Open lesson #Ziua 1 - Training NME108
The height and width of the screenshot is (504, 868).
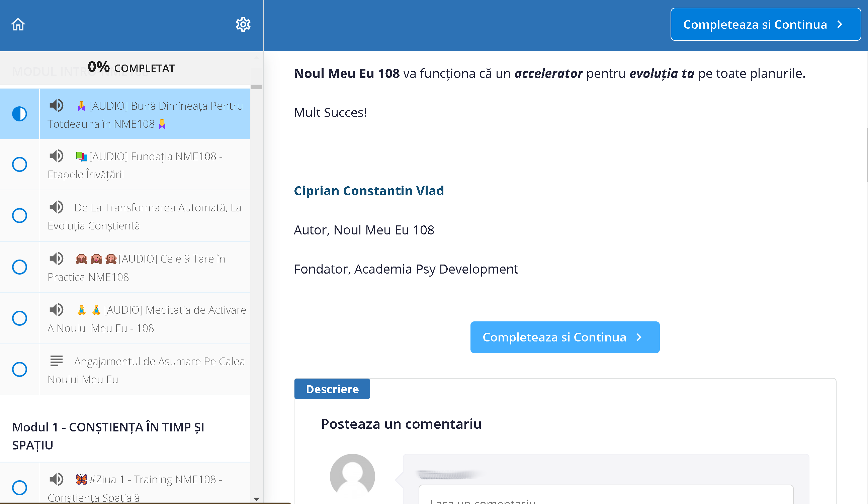(x=145, y=483)
